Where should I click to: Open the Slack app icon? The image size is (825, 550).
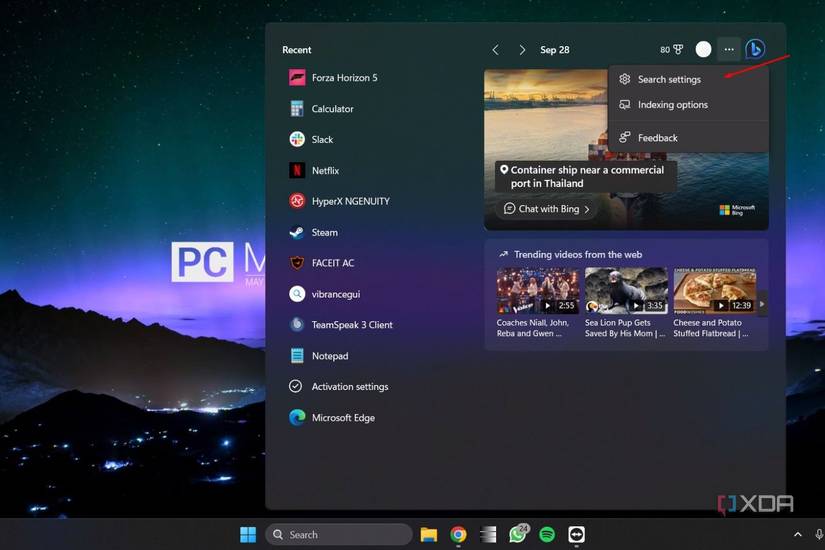point(297,139)
